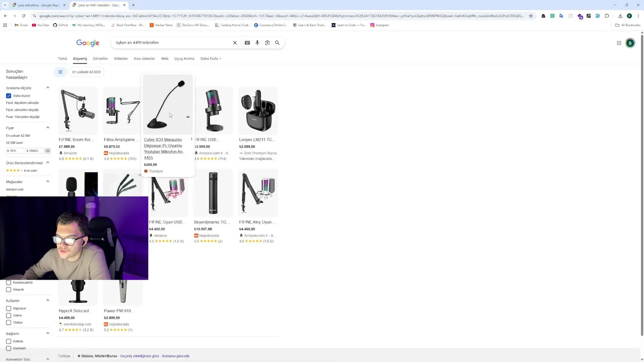The image size is (644, 362).
Task: Collapse the Bağlantı section
Action: (48, 333)
